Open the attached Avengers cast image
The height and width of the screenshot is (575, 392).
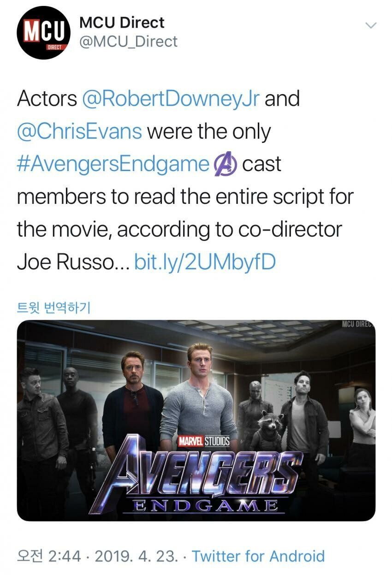pos(196,420)
